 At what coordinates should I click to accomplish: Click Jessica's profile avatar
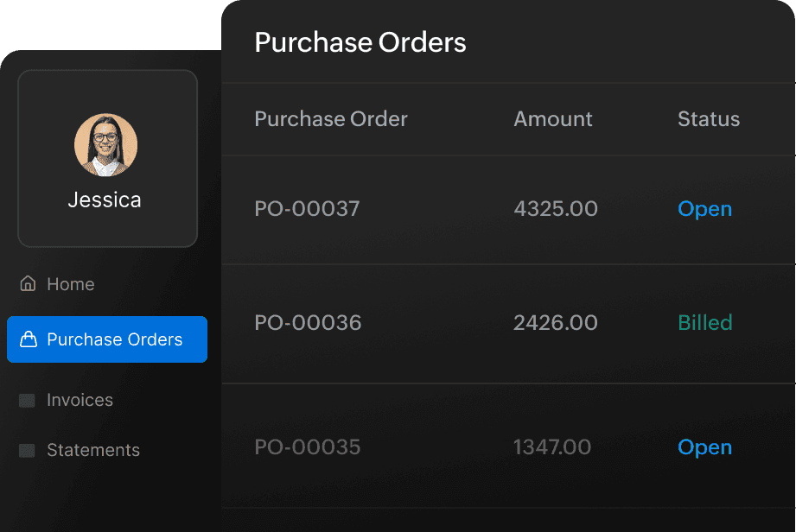(x=105, y=145)
